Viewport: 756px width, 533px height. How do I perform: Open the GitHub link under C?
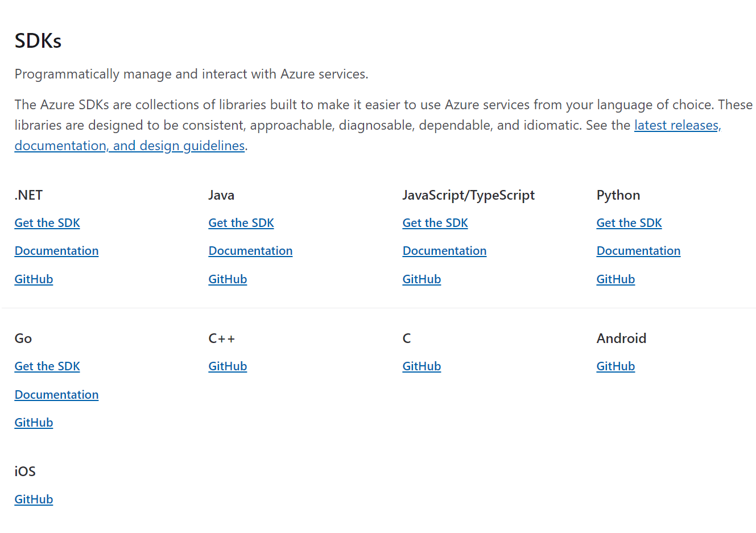click(x=422, y=366)
